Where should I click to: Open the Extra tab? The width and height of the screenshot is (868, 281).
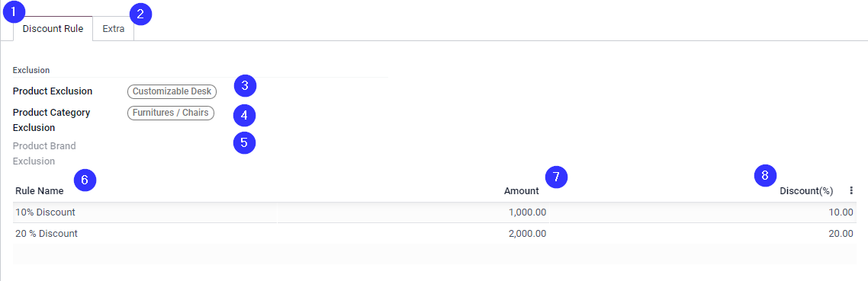pyautogui.click(x=114, y=29)
